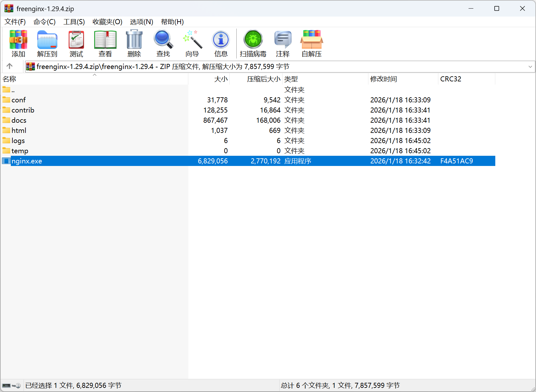Select the nginx.exe file name

(x=27, y=161)
